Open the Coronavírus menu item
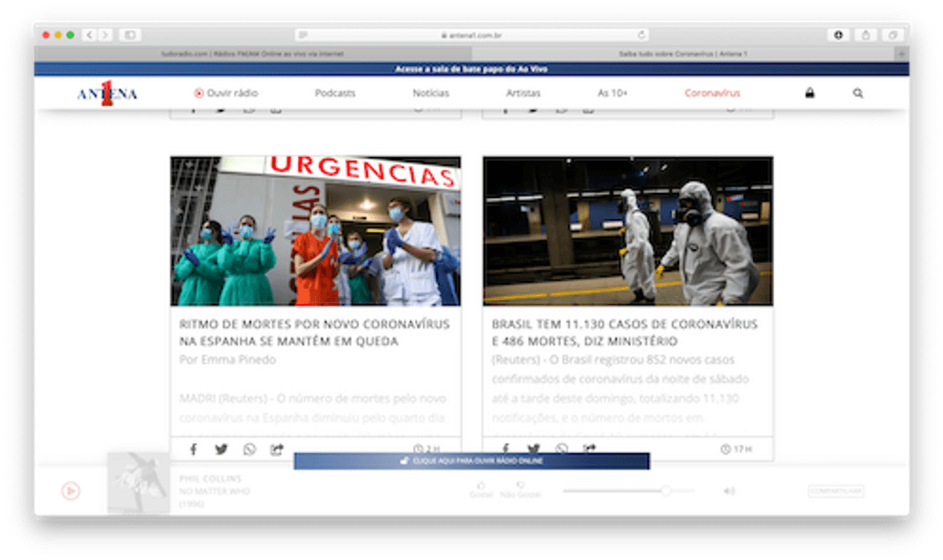This screenshot has width=943, height=560. coord(712,93)
